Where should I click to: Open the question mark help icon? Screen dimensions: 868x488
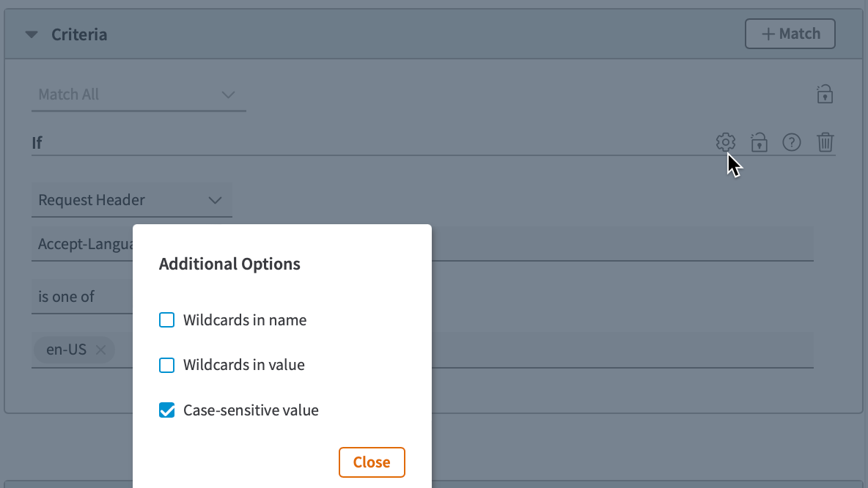(x=792, y=142)
